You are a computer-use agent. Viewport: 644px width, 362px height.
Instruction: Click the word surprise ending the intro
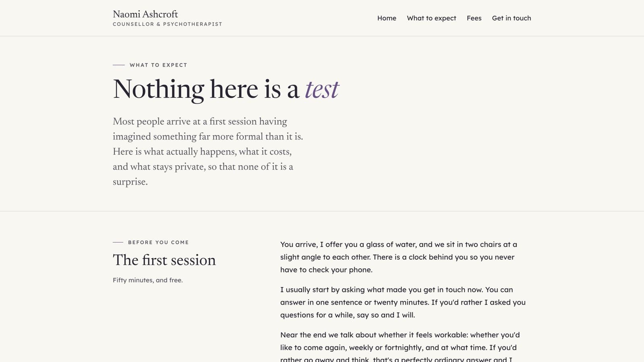129,182
